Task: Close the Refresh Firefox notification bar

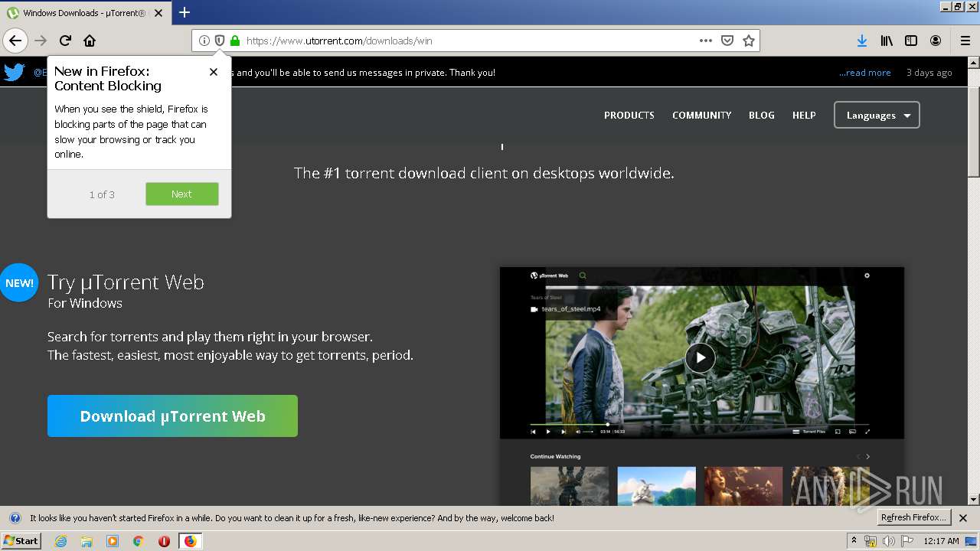Action: point(963,518)
